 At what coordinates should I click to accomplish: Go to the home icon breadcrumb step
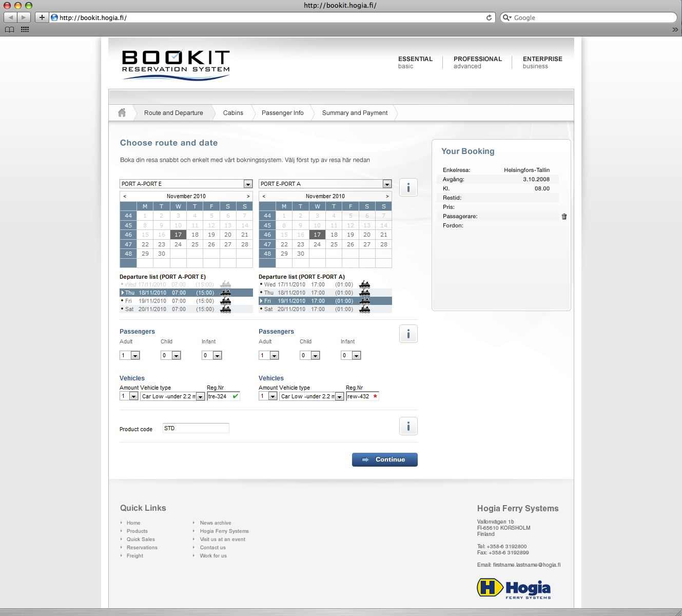click(x=122, y=113)
